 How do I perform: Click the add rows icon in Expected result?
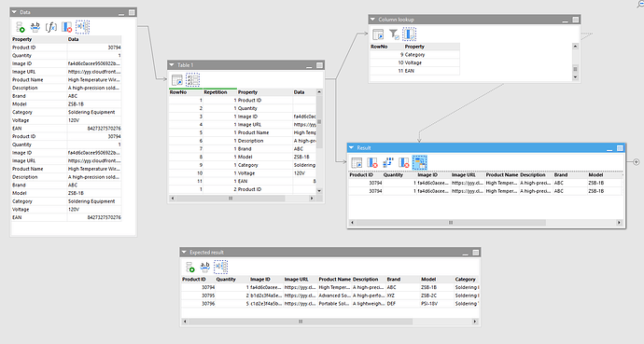click(189, 268)
